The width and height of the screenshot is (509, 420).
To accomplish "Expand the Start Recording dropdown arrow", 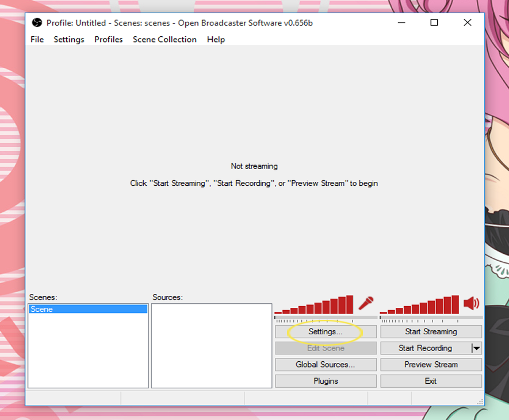I will (x=477, y=348).
